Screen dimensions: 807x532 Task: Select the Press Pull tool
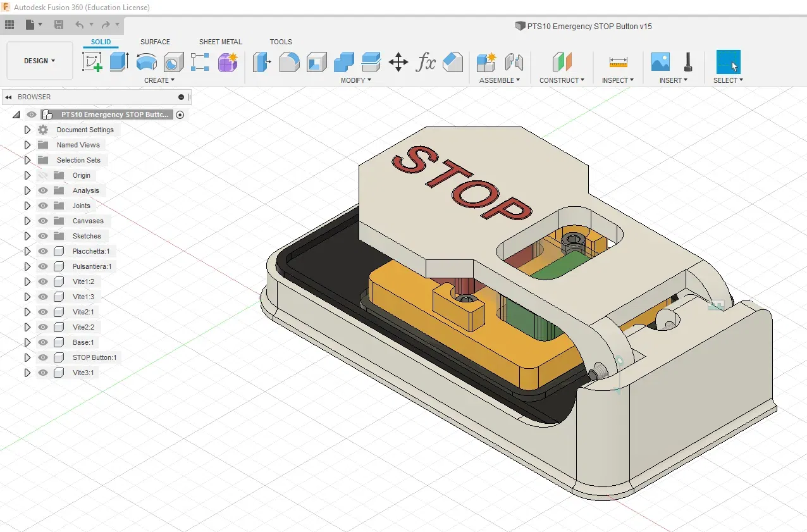(x=261, y=62)
